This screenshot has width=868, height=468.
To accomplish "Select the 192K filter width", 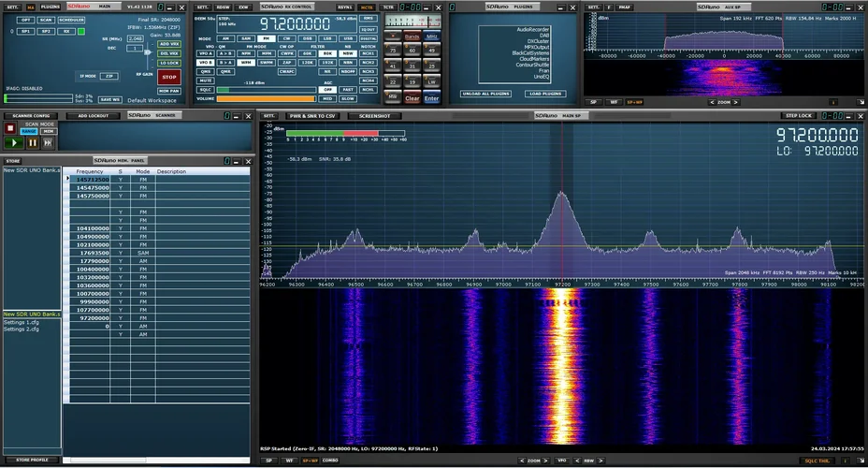I will 327,63.
